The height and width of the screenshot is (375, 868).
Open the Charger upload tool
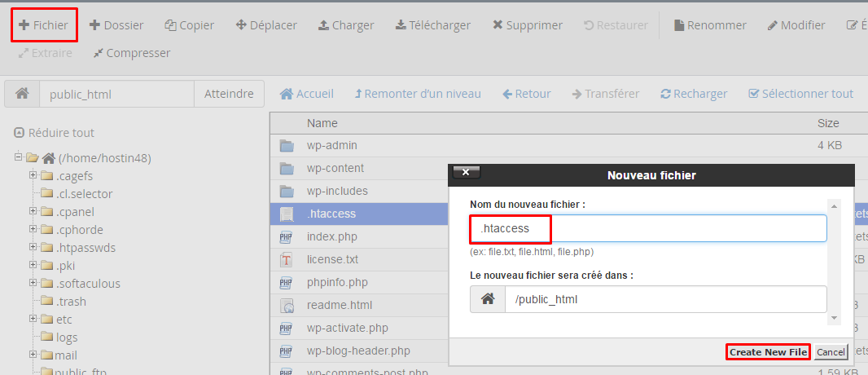coord(346,25)
